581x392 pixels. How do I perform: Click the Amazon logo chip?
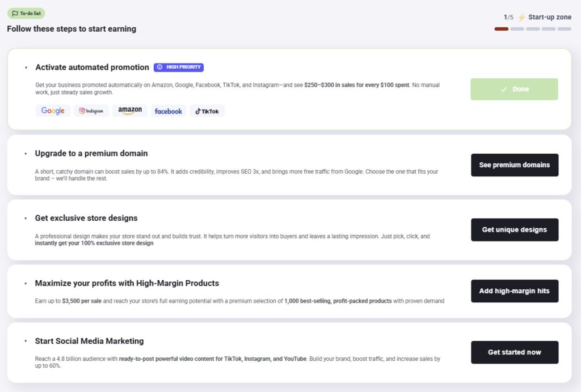point(130,111)
